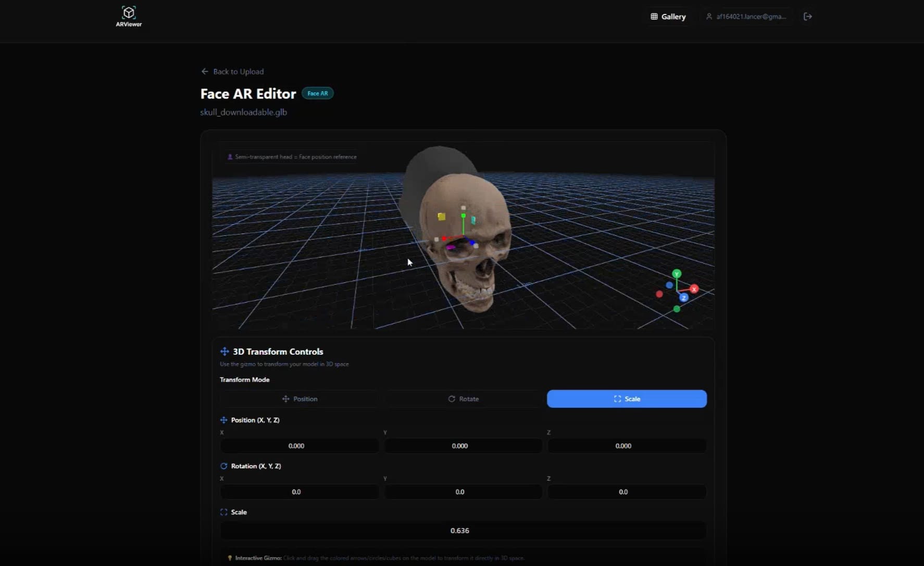The height and width of the screenshot is (566, 924).
Task: Click the 3D Transform Controls move icon
Action: (224, 351)
